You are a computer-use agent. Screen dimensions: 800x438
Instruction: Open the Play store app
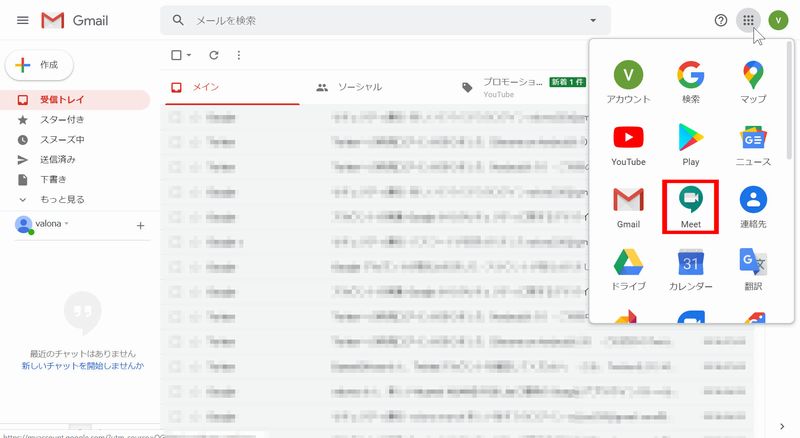coord(691,145)
